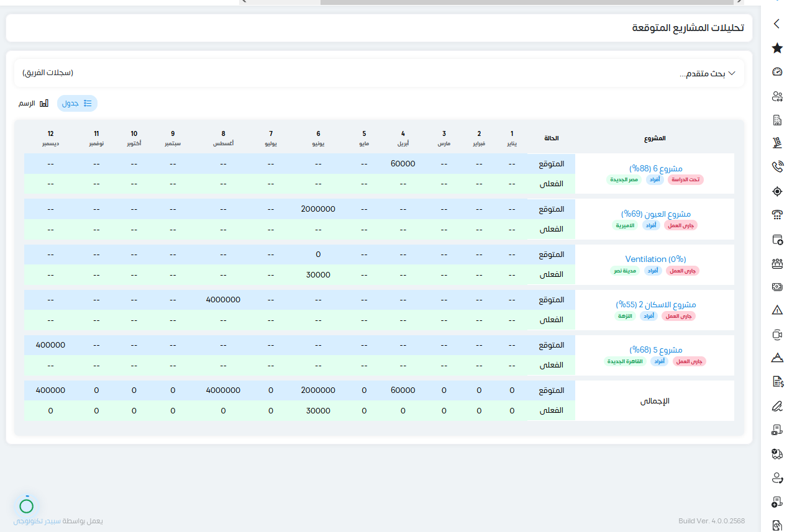Click the 60000 value in مشروع 6 row

click(x=403, y=164)
